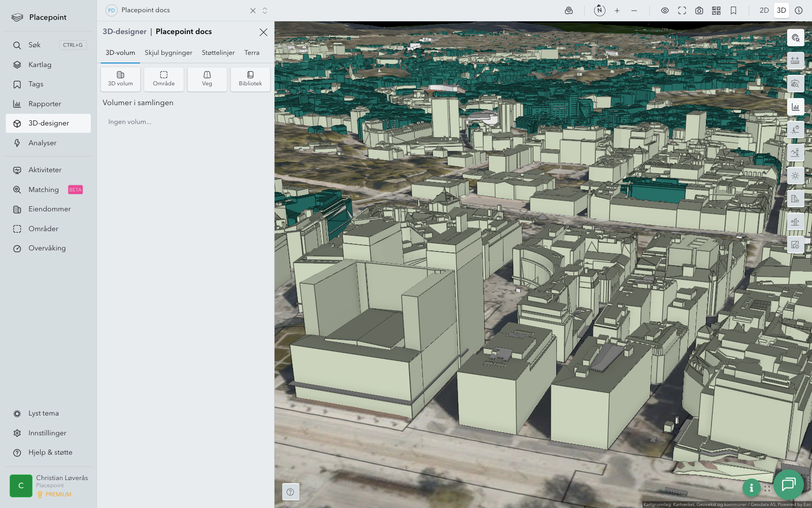This screenshot has width=812, height=508.
Task: Click the bookmark icon in top toolbar
Action: click(x=733, y=10)
